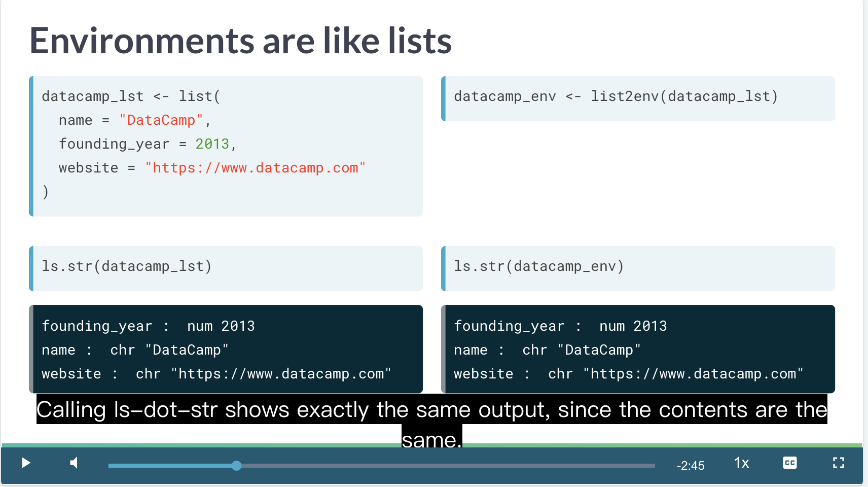Click the name = "DataCamp" code line
The height and width of the screenshot is (487, 868).
click(135, 120)
